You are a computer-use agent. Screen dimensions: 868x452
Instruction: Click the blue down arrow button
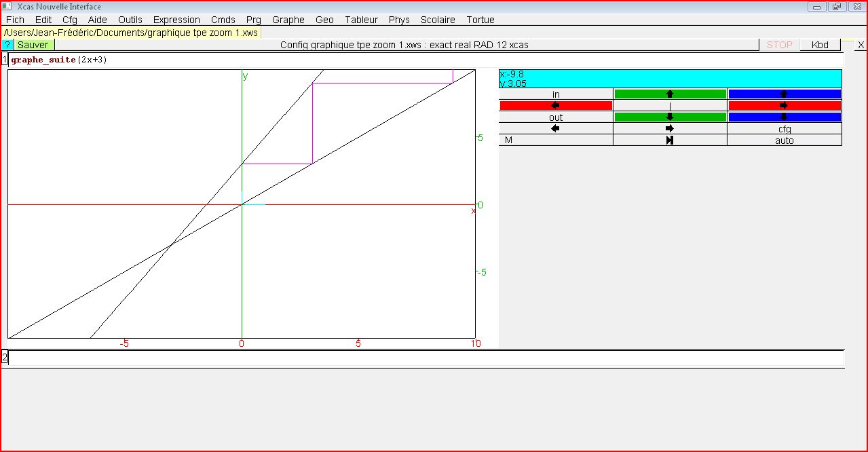click(x=785, y=117)
